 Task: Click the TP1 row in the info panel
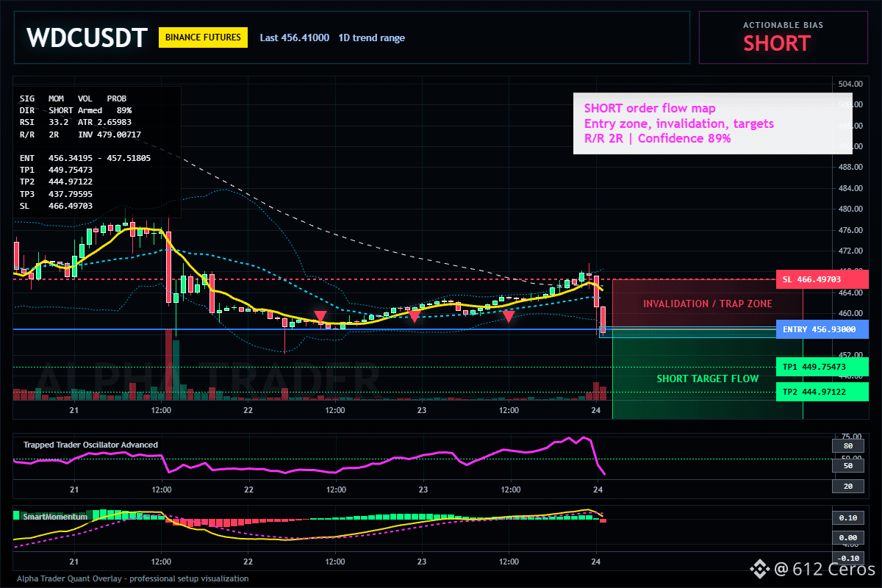[56, 170]
